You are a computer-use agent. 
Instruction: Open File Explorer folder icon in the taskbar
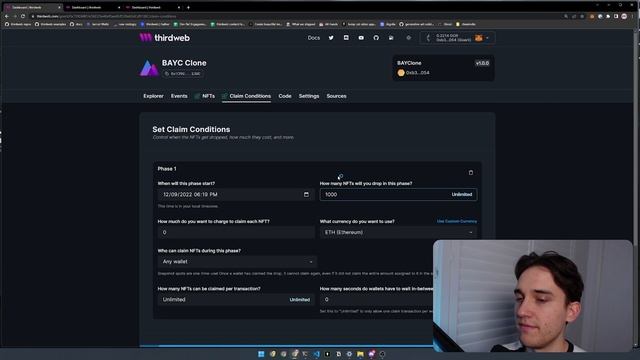point(360,354)
